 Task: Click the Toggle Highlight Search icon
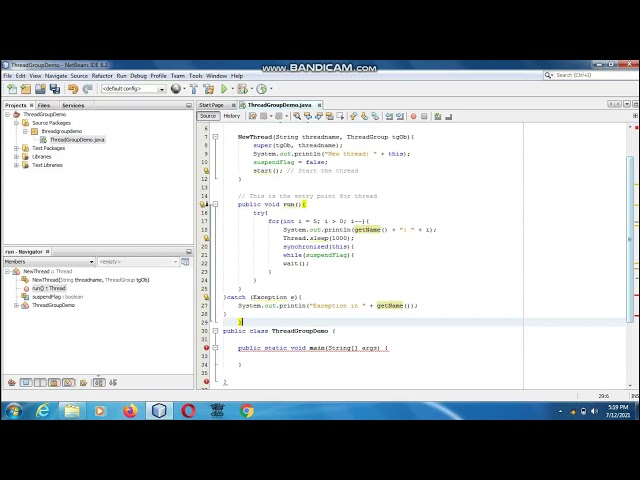tap(329, 116)
